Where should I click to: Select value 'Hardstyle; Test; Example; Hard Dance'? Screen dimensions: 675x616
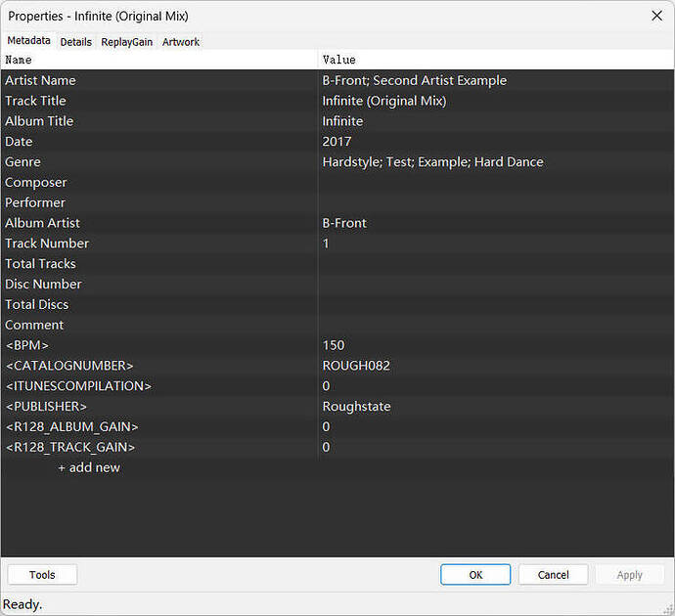[432, 161]
